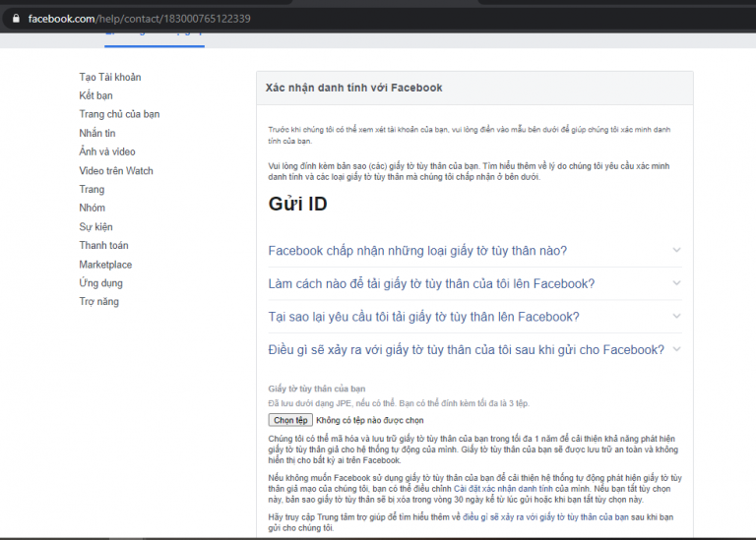Open "Kết bạn" sidebar link

coord(95,95)
